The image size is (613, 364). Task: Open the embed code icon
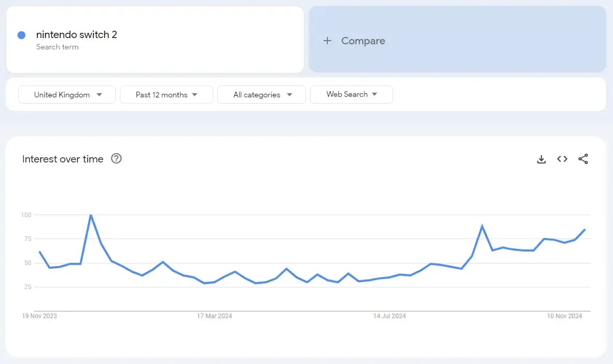(562, 159)
